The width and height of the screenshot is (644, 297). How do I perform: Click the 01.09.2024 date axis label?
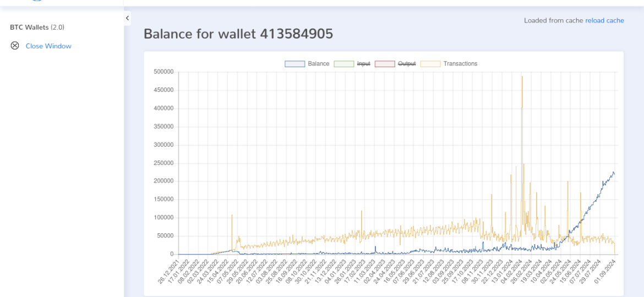604,271
